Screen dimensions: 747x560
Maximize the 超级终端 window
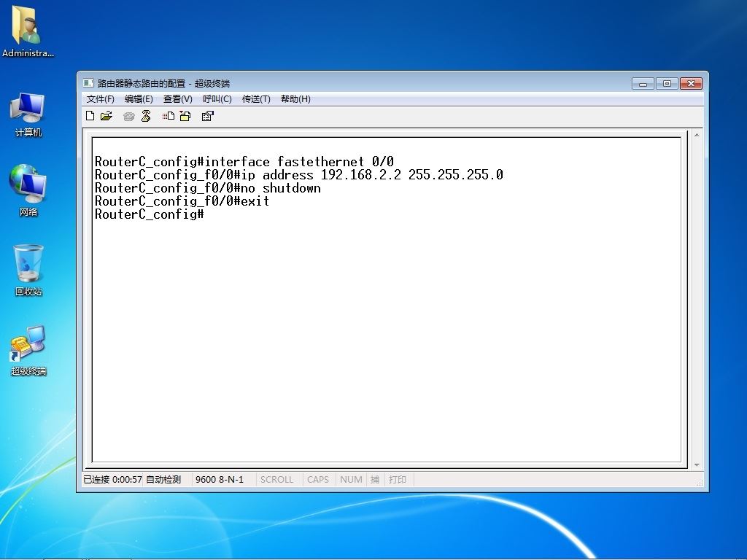click(667, 84)
